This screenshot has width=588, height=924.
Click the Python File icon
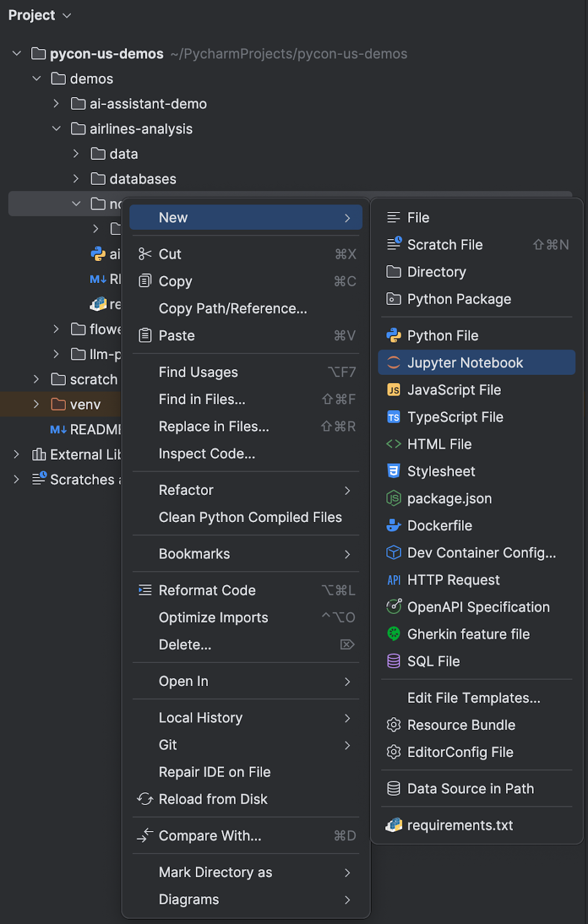point(393,336)
